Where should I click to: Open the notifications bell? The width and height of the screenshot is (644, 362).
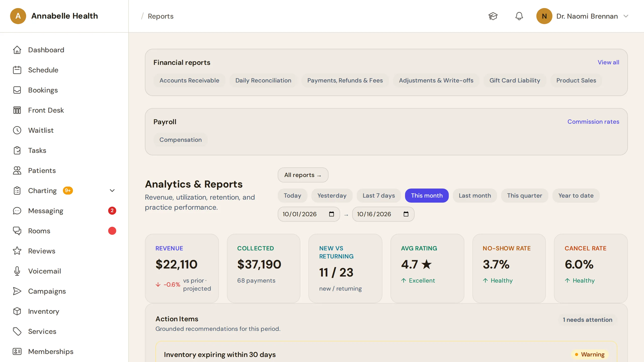click(519, 16)
